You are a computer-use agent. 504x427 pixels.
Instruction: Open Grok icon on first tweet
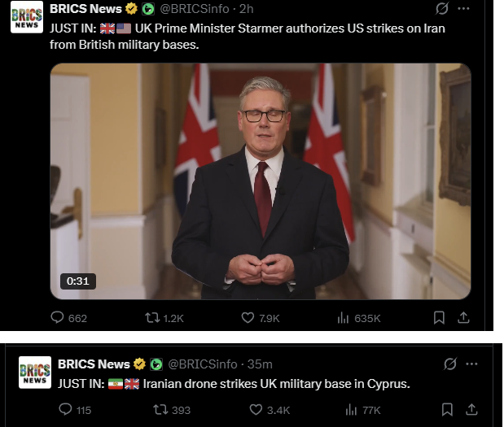tap(441, 9)
